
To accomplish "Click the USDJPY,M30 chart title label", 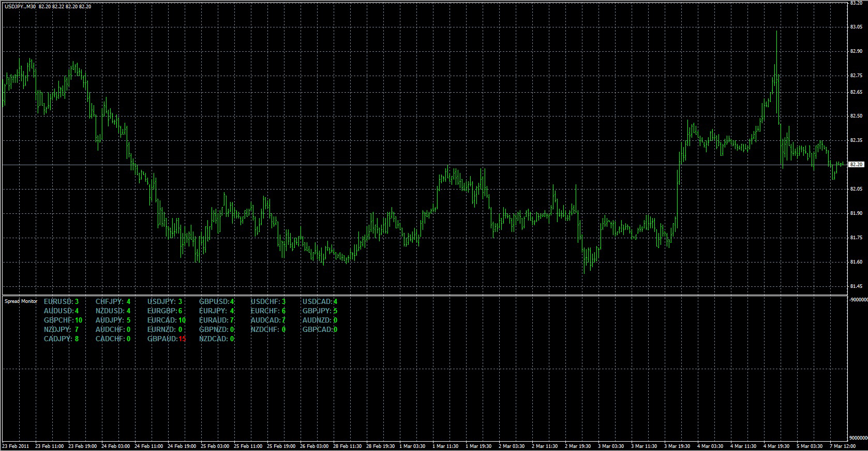I will [20, 6].
